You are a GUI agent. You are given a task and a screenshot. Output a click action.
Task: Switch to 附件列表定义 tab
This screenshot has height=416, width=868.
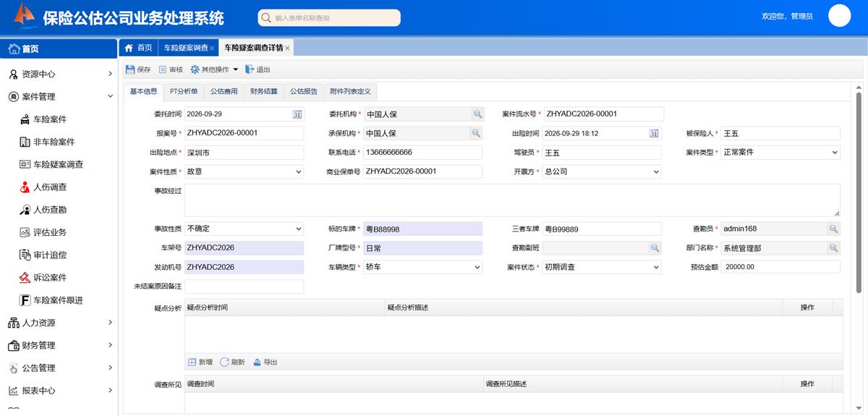point(350,92)
